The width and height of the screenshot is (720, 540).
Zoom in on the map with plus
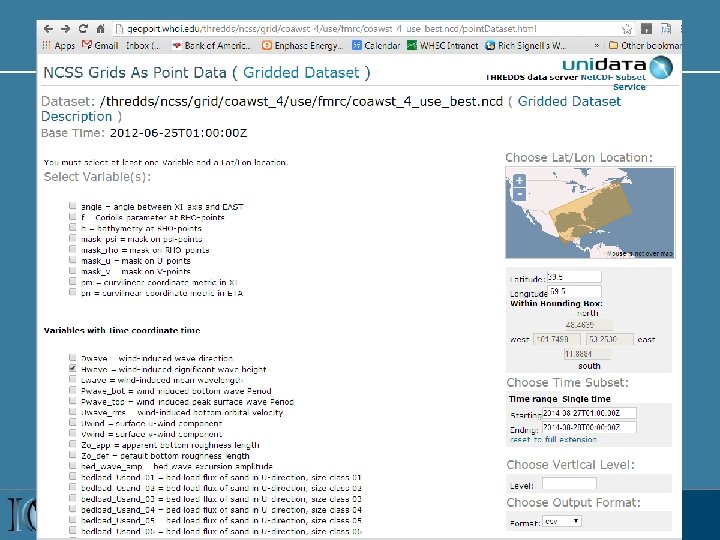pyautogui.click(x=519, y=180)
